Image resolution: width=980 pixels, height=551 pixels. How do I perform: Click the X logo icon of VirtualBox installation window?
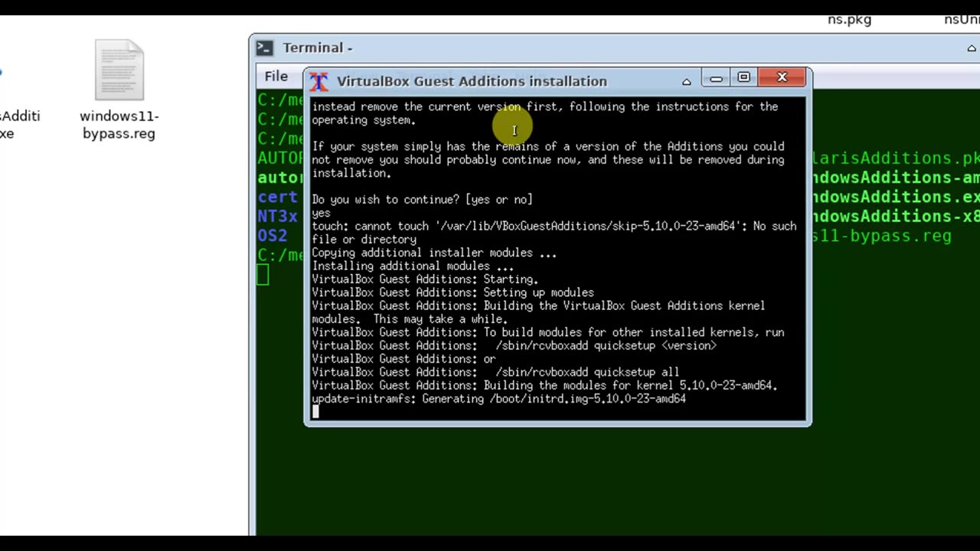click(x=318, y=81)
